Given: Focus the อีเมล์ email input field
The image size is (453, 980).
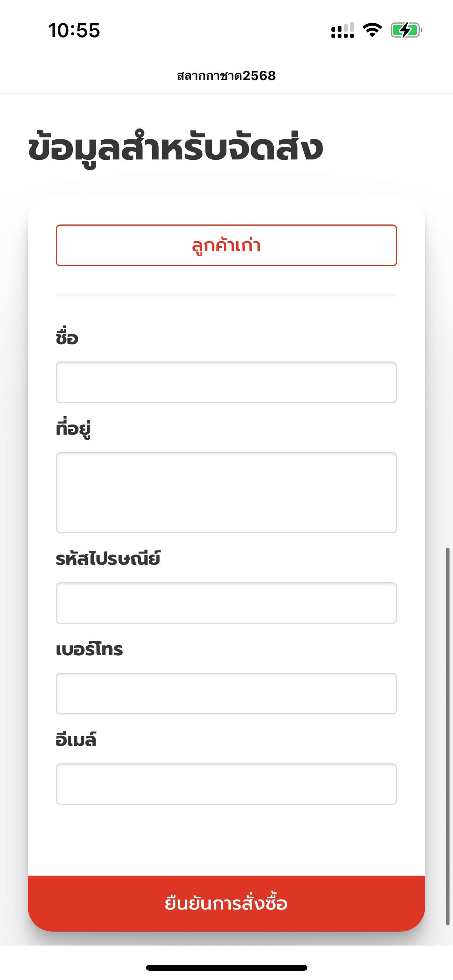Looking at the screenshot, I should coord(226,784).
